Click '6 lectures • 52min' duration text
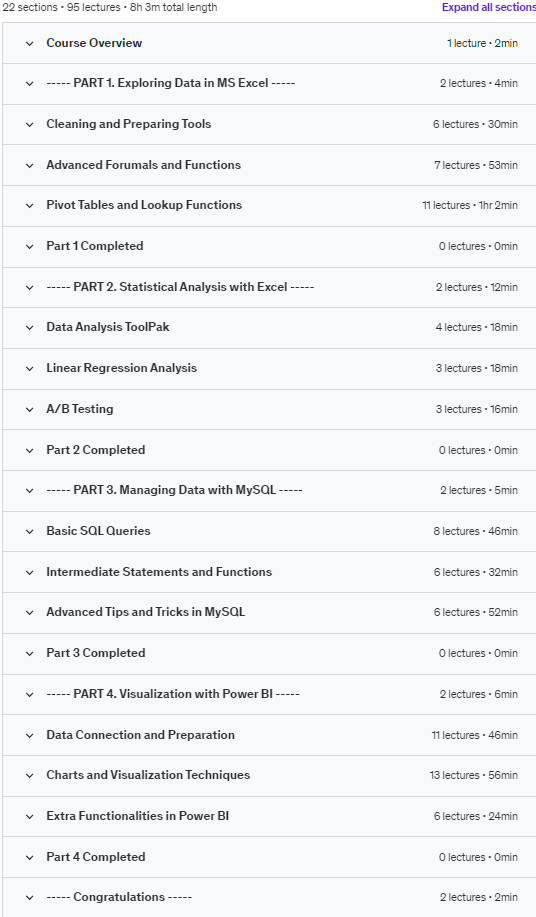 pyautogui.click(x=476, y=612)
